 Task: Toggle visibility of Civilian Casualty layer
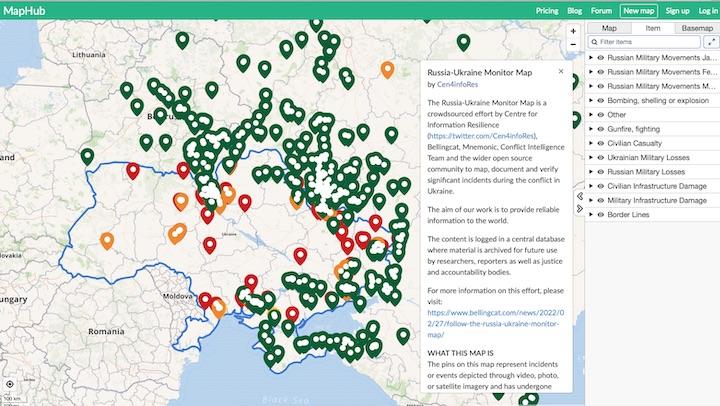[x=599, y=144]
